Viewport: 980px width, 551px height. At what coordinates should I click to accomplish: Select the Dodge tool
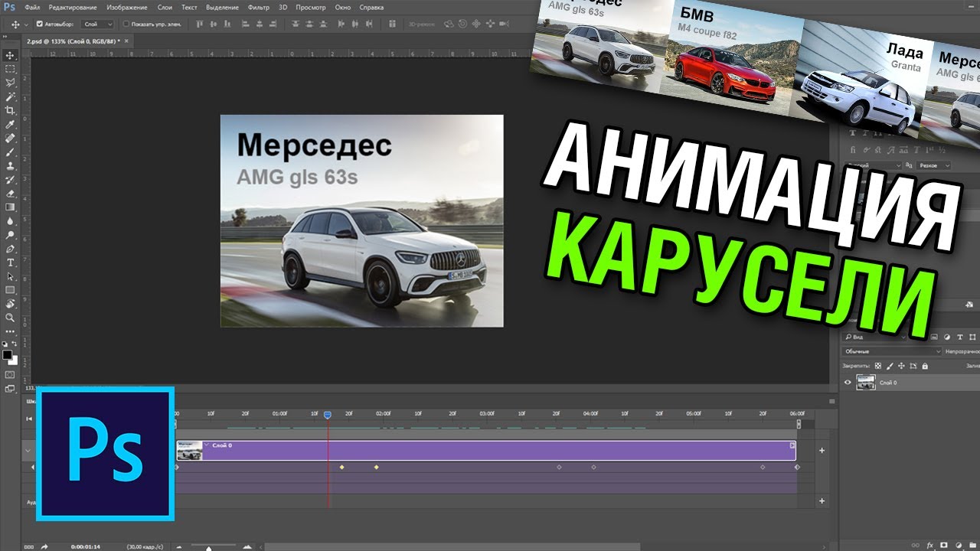10,234
